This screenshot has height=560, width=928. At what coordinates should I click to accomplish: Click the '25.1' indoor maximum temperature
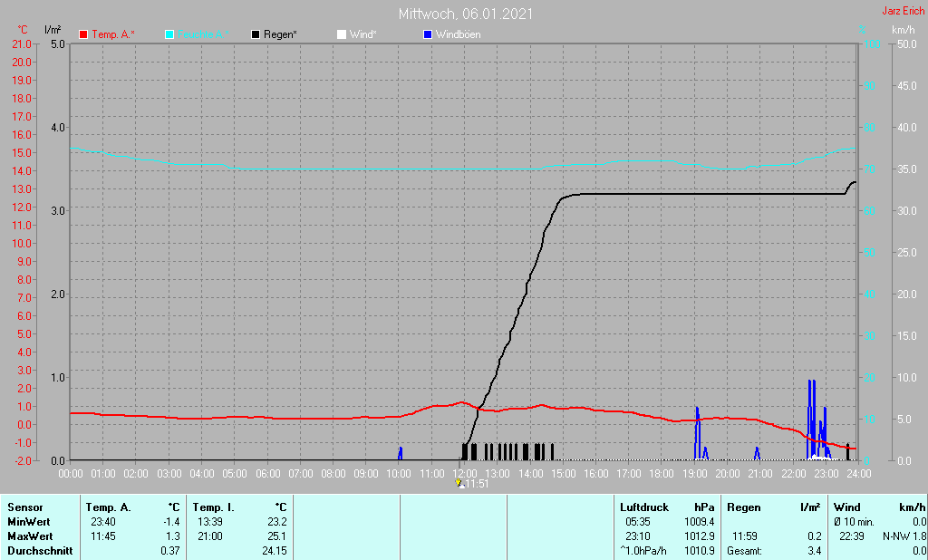pyautogui.click(x=277, y=536)
